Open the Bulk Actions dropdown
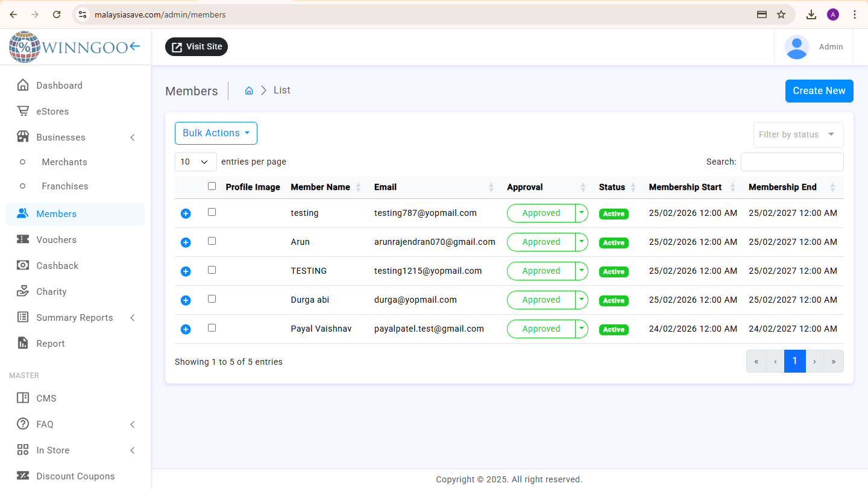Viewport: 868px width, 489px height. 216,133
